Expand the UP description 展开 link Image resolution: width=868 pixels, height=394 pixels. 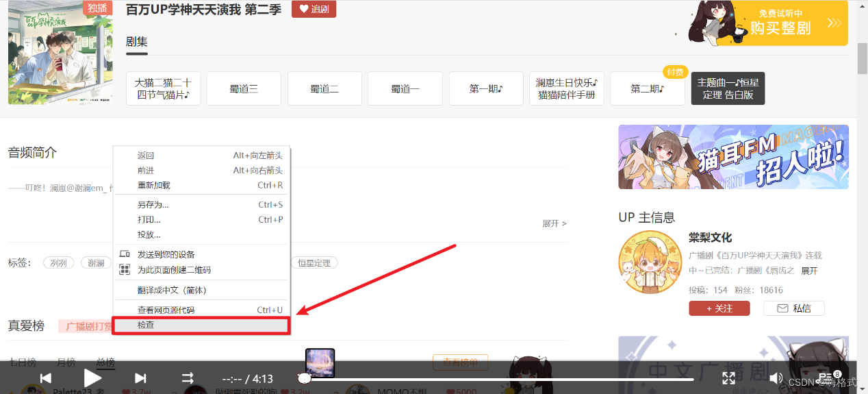click(x=809, y=271)
